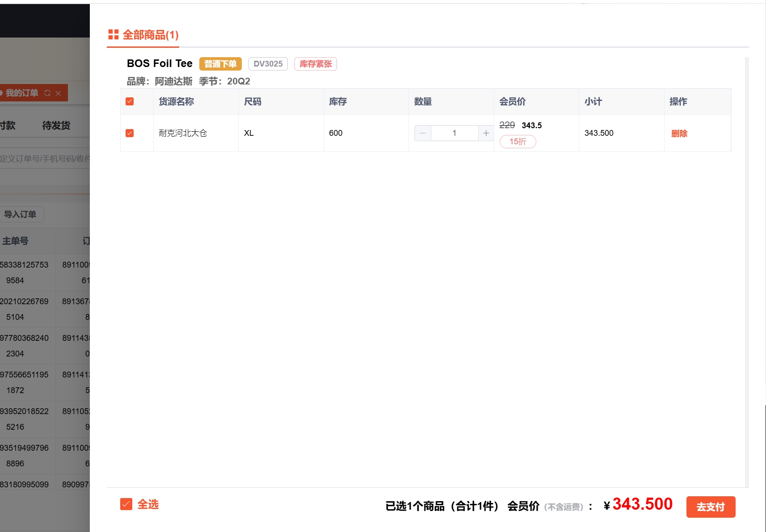Decrease quantity with the minus button
This screenshot has height=532, width=766.
[423, 133]
